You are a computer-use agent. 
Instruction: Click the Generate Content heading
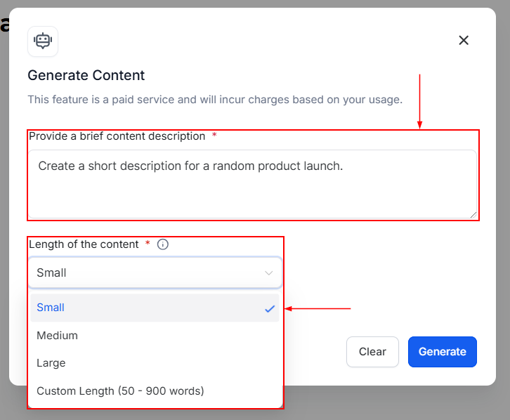(x=86, y=75)
